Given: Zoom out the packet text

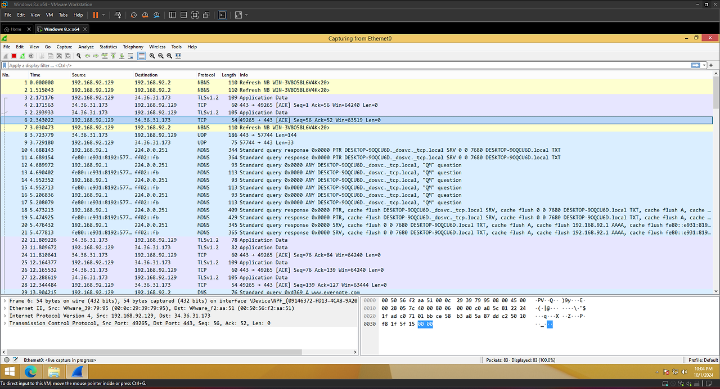Looking at the screenshot, I should [x=161, y=56].
